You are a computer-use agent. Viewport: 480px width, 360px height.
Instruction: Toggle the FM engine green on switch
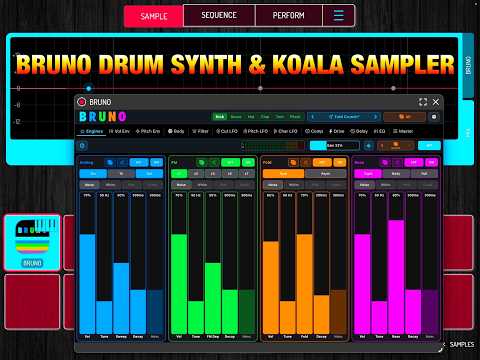(248, 163)
